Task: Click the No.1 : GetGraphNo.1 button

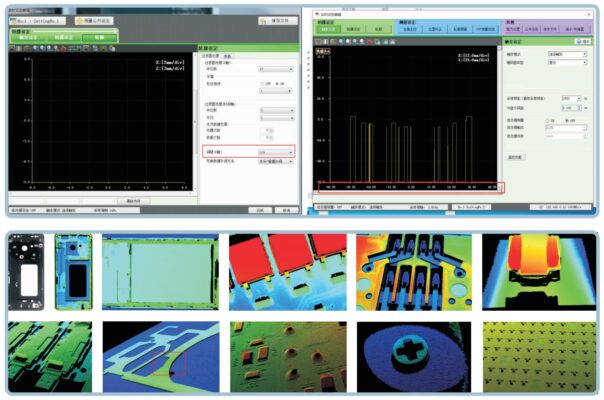Action: click(37, 21)
